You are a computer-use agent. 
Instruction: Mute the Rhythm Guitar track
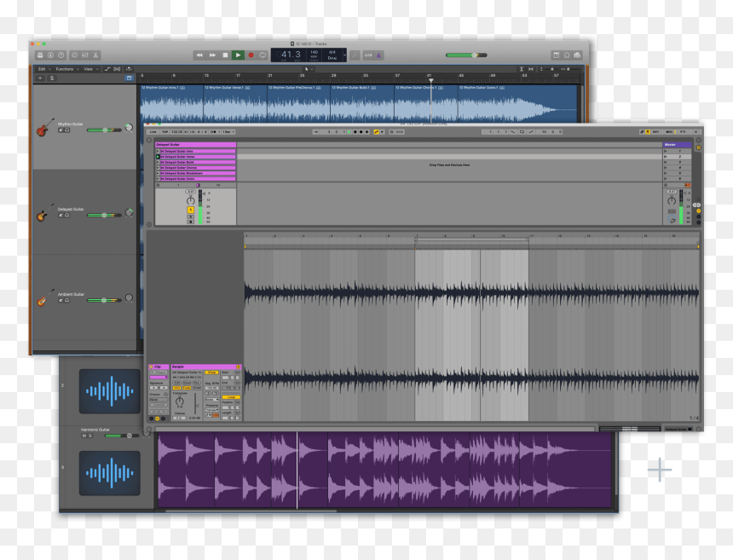pos(61,130)
